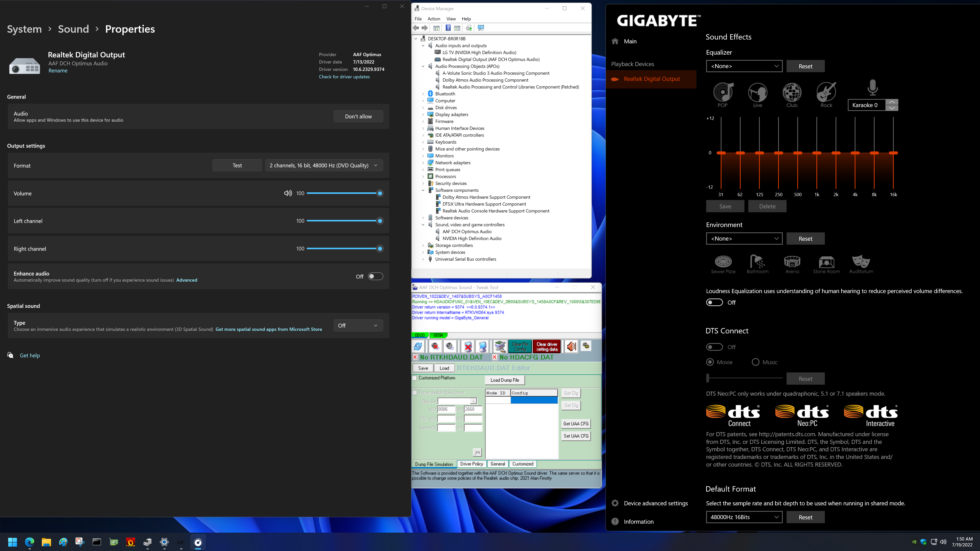Select the Live equalizer preset icon
980x551 pixels.
click(x=757, y=95)
